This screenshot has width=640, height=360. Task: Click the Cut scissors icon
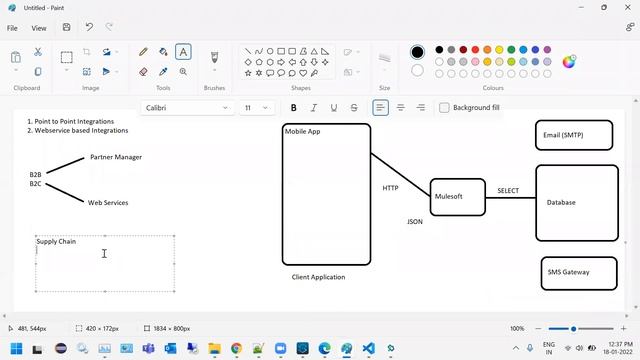pyautogui.click(x=38, y=52)
